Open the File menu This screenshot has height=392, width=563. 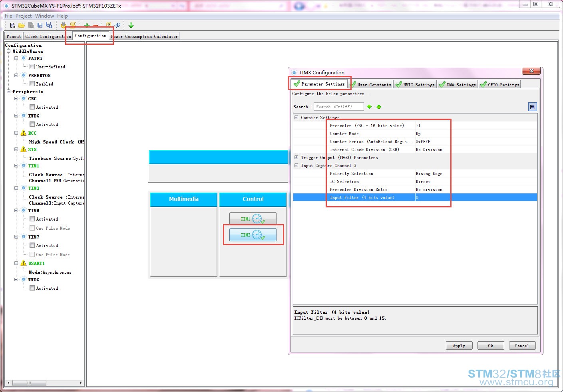coord(8,16)
